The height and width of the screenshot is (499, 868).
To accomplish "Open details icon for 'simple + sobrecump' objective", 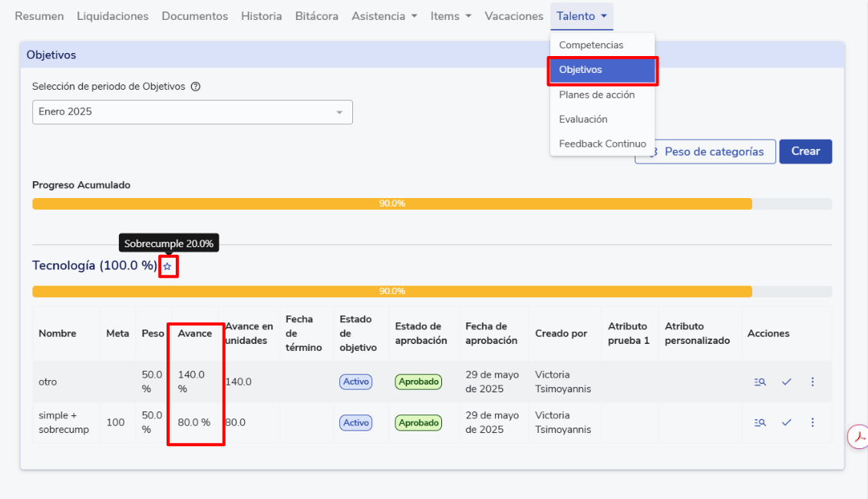I will pyautogui.click(x=760, y=422).
